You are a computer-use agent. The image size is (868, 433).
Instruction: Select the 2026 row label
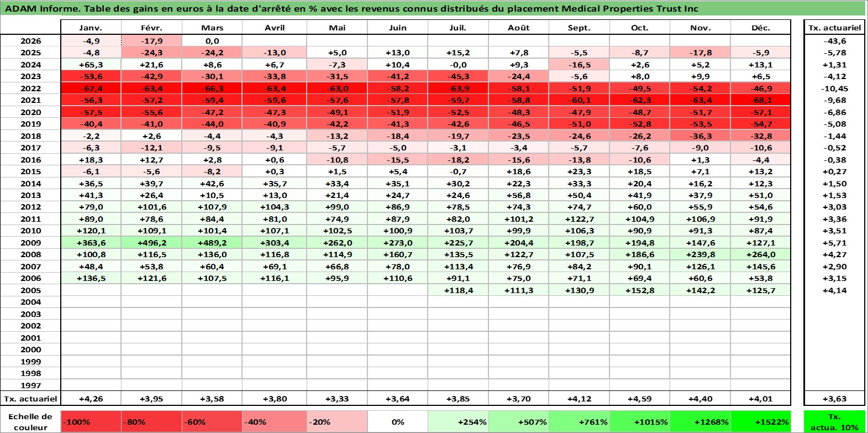tap(30, 41)
